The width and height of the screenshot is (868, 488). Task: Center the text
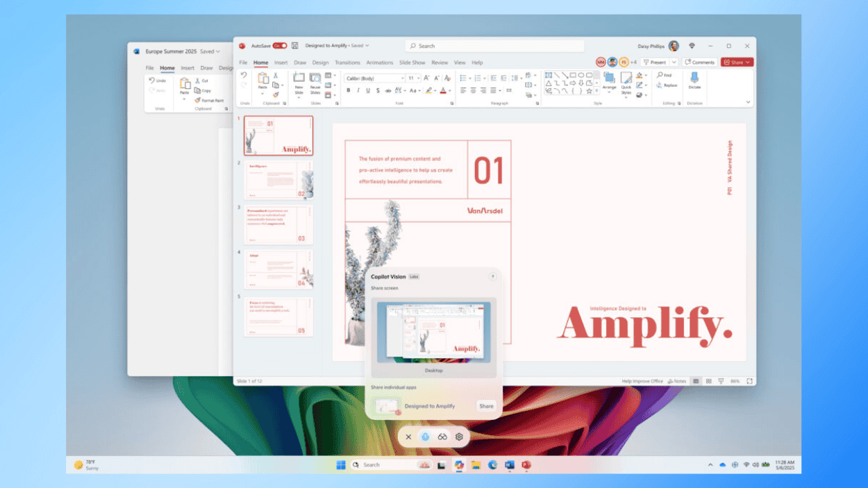474,90
